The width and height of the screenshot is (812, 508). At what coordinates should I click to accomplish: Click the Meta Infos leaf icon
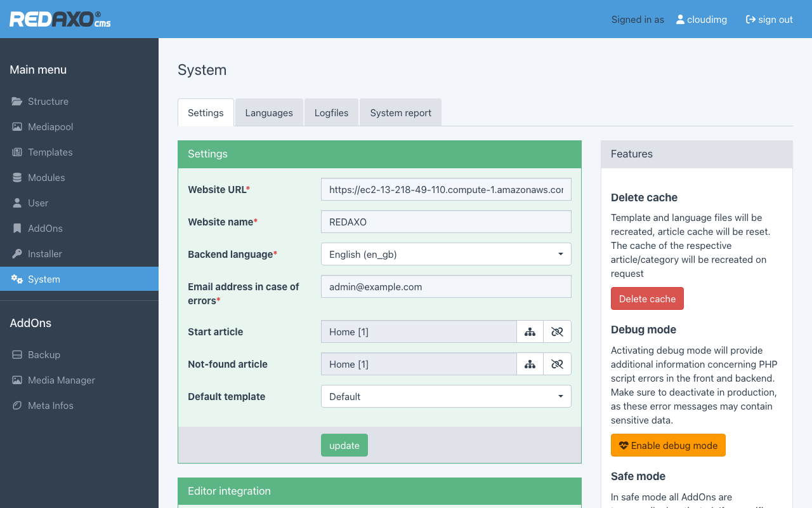pos(17,406)
